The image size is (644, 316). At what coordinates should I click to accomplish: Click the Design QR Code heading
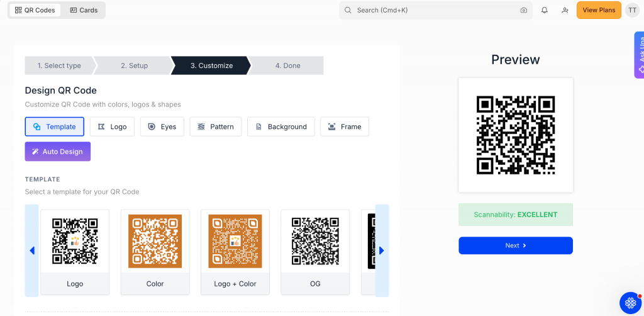click(x=61, y=91)
